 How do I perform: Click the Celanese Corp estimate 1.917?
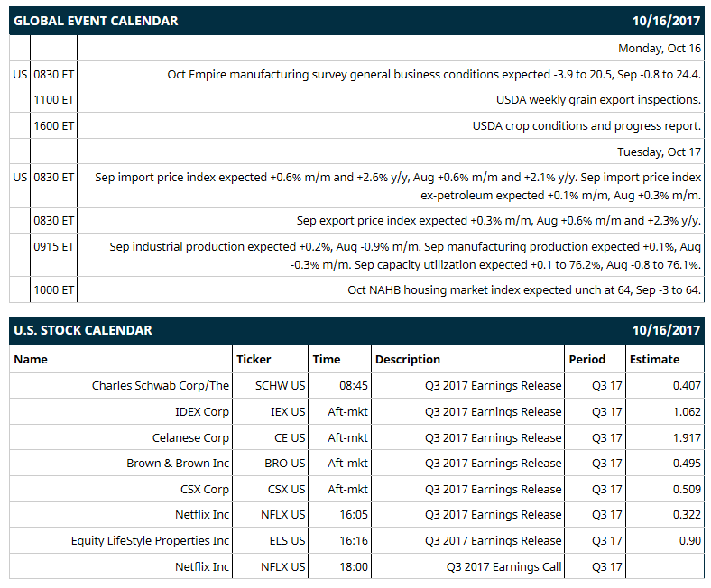pyautogui.click(x=687, y=438)
